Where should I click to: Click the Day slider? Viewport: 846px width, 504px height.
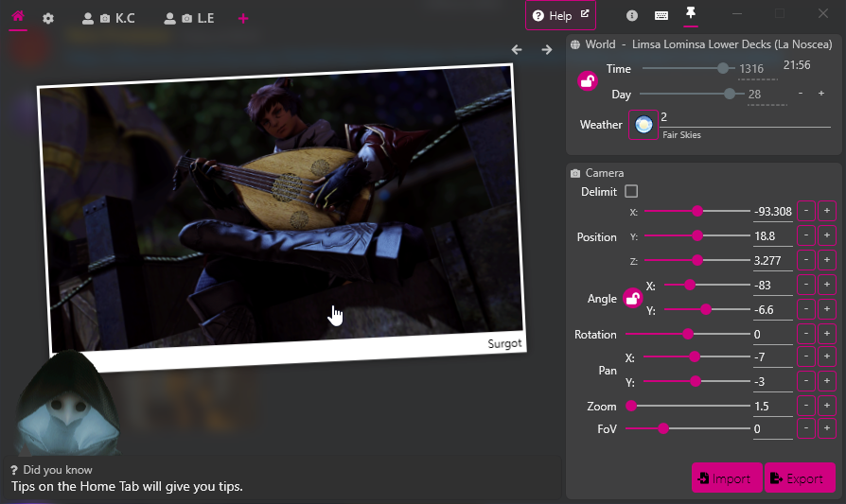691,94
